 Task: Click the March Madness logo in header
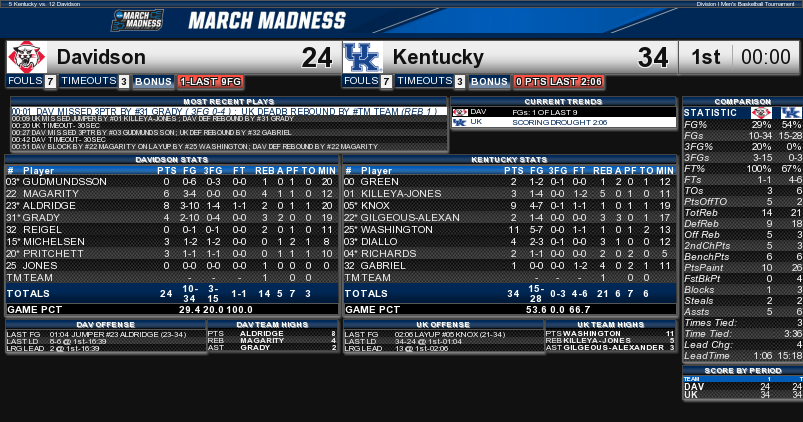pos(137,20)
